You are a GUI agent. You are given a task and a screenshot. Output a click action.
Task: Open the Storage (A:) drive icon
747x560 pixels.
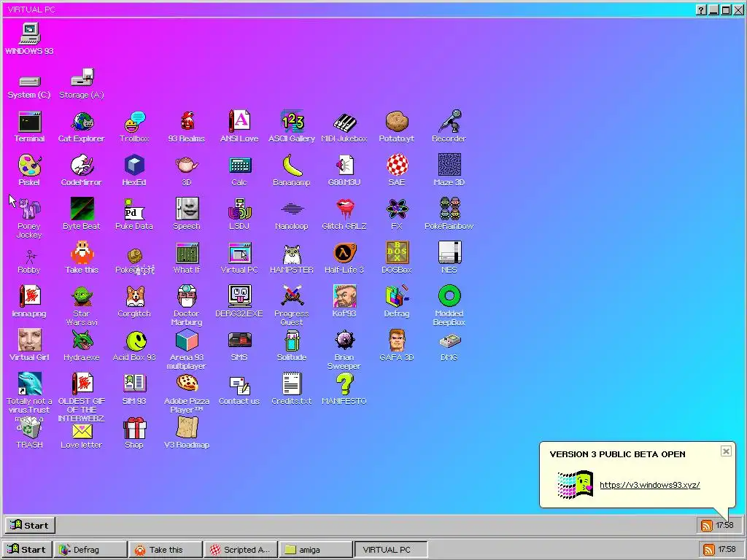click(82, 83)
